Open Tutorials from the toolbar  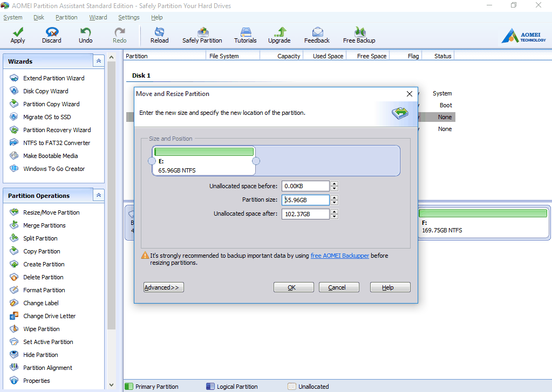click(246, 35)
